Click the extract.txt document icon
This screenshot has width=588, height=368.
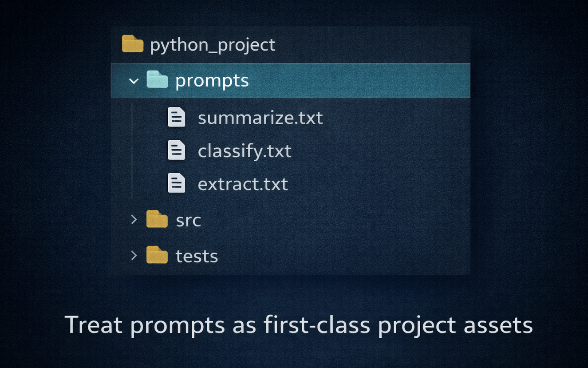(176, 183)
